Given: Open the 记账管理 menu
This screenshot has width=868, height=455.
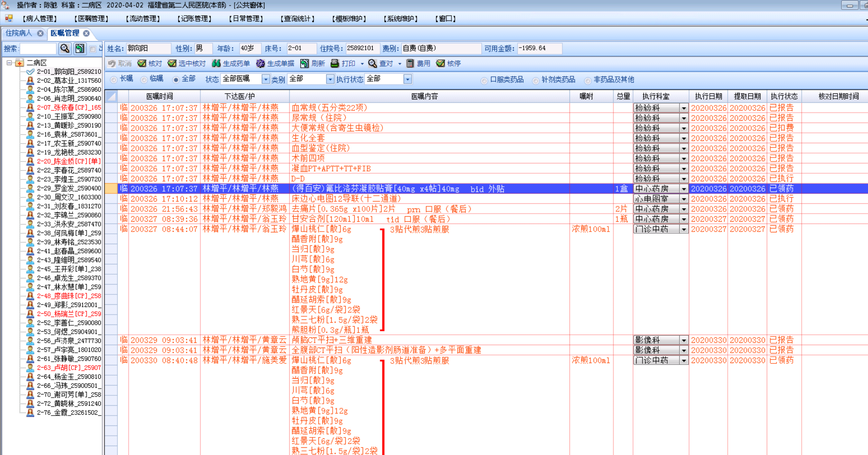Looking at the screenshot, I should coord(195,19).
